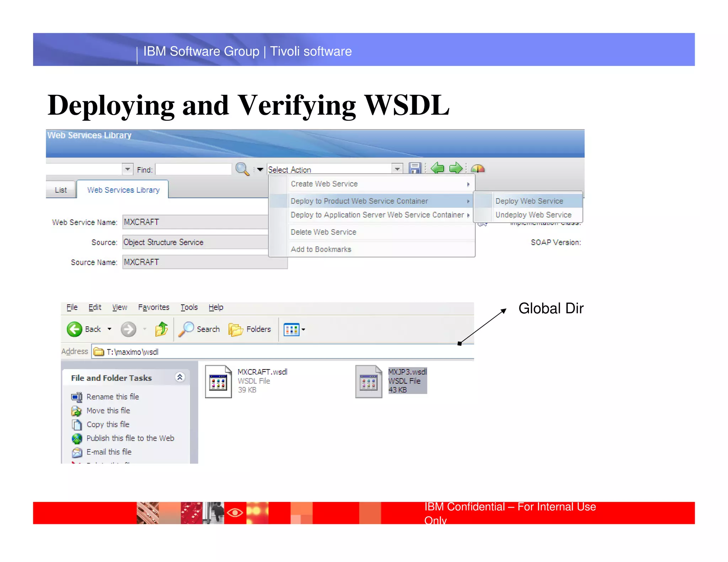
Task: Select Deploy Web Service in submenu
Action: (529, 201)
